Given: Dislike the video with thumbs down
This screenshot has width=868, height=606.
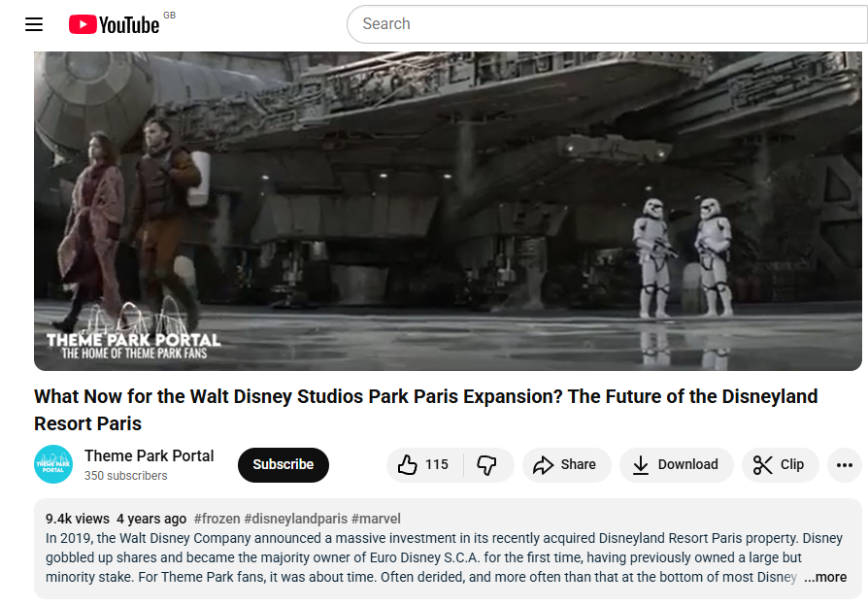Looking at the screenshot, I should [487, 465].
